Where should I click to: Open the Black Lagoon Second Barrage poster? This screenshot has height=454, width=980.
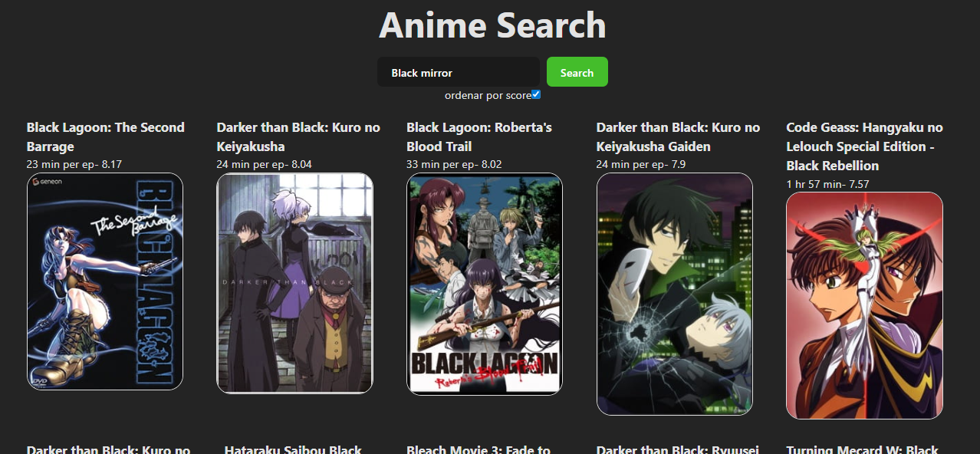105,281
